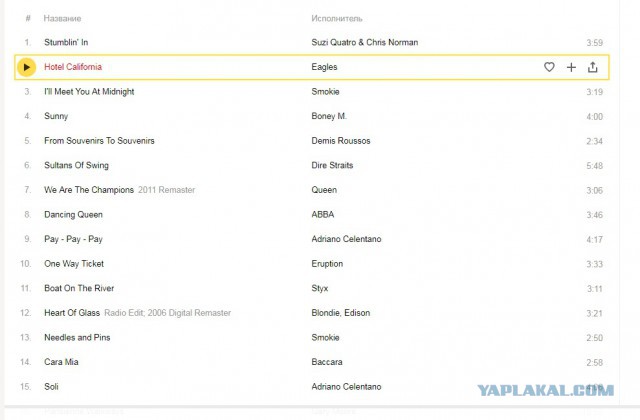
Task: Click the Название column header
Action: pyautogui.click(x=62, y=18)
